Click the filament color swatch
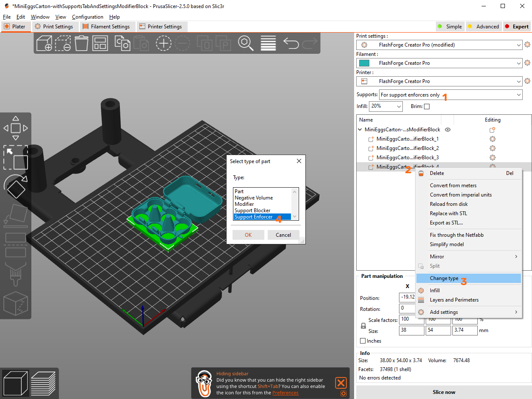 (x=364, y=63)
